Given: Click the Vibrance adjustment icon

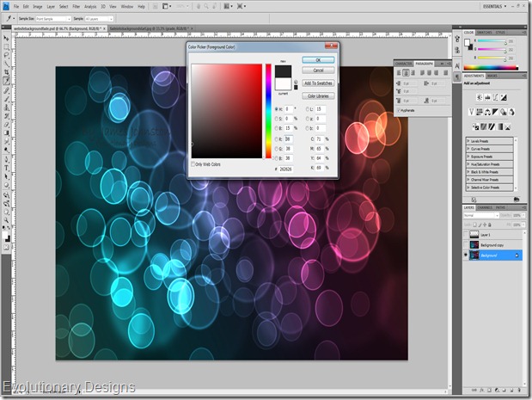Looking at the screenshot, I should tap(471, 112).
